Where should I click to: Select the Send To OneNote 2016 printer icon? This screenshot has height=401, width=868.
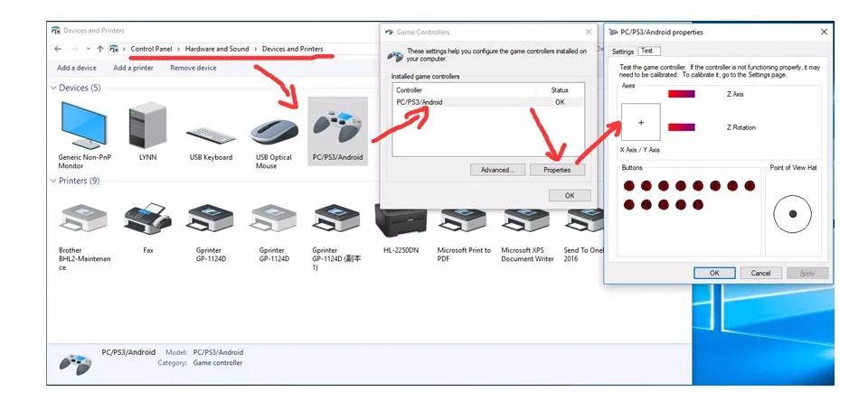coord(585,219)
